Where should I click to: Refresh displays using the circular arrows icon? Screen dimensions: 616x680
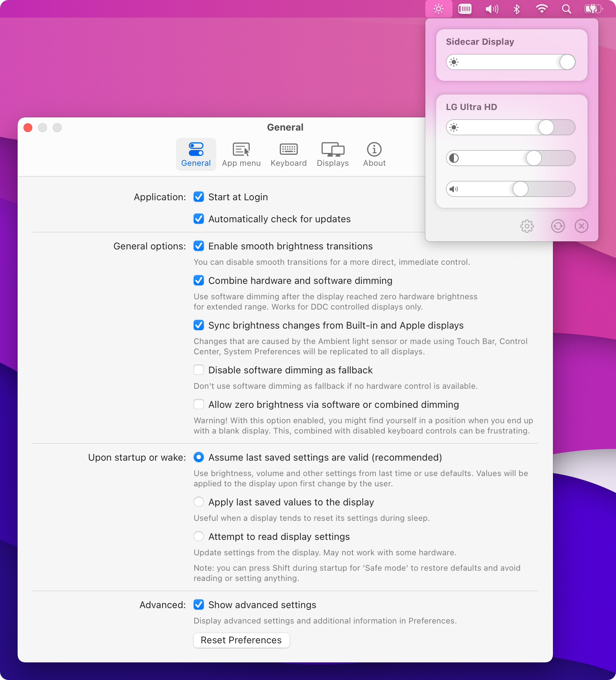(558, 226)
